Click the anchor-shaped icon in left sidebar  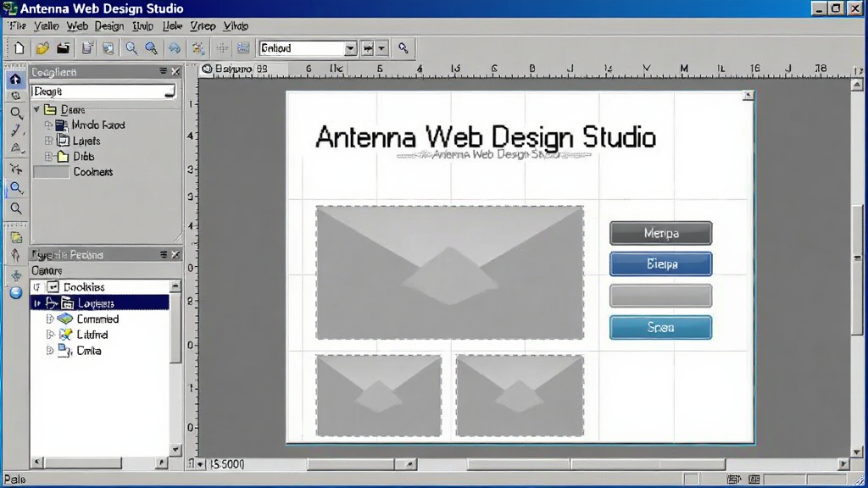[x=16, y=275]
